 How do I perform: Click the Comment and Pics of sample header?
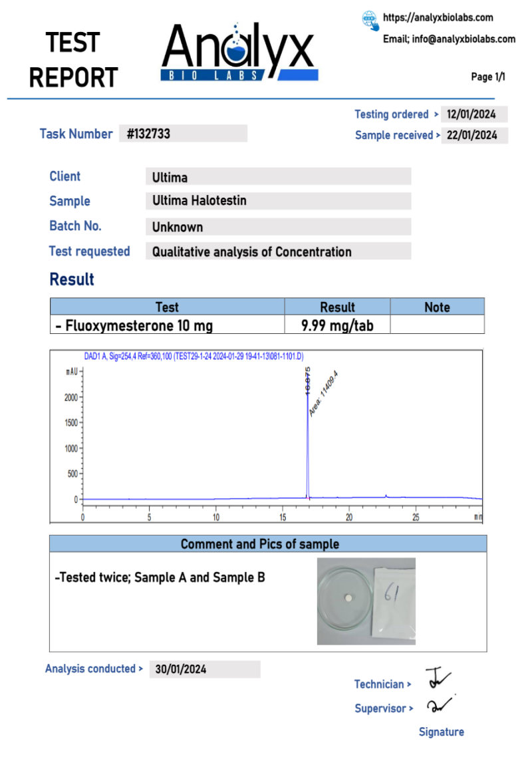tap(267, 544)
